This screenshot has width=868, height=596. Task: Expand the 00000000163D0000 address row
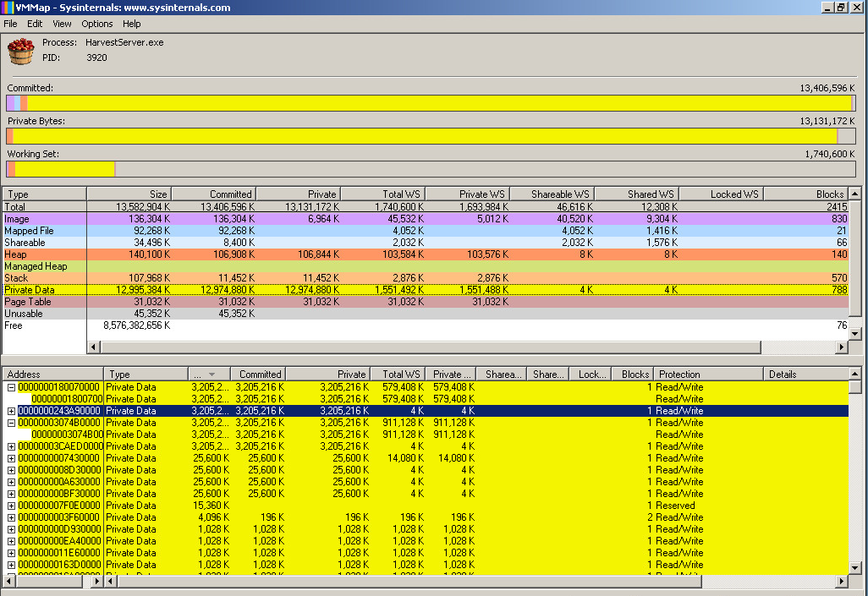point(11,565)
